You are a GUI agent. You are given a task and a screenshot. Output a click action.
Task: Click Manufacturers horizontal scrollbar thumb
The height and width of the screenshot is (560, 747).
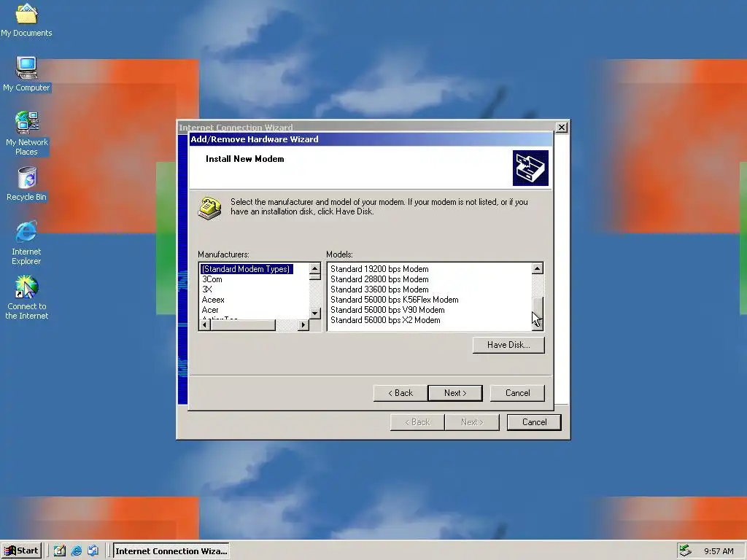[x=243, y=324]
